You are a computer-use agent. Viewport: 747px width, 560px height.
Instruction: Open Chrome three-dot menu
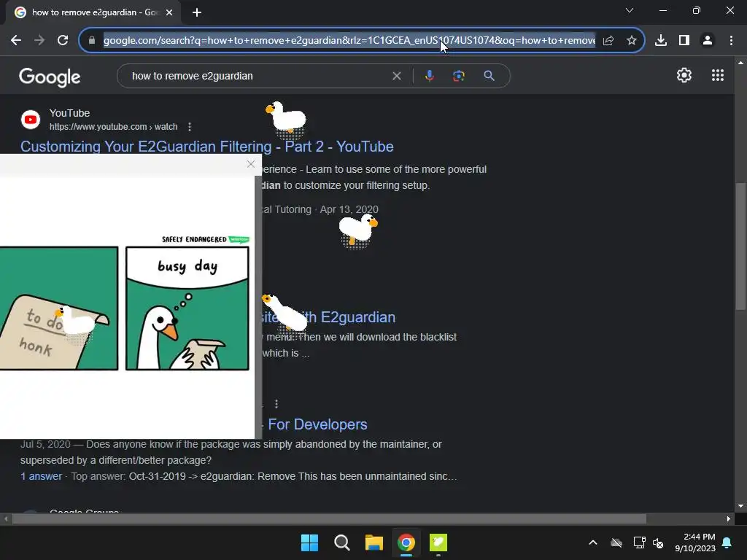(x=731, y=41)
